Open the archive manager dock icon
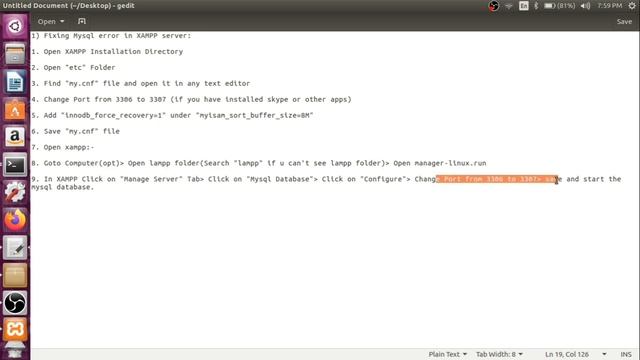This screenshot has width=640, height=360. point(15,275)
